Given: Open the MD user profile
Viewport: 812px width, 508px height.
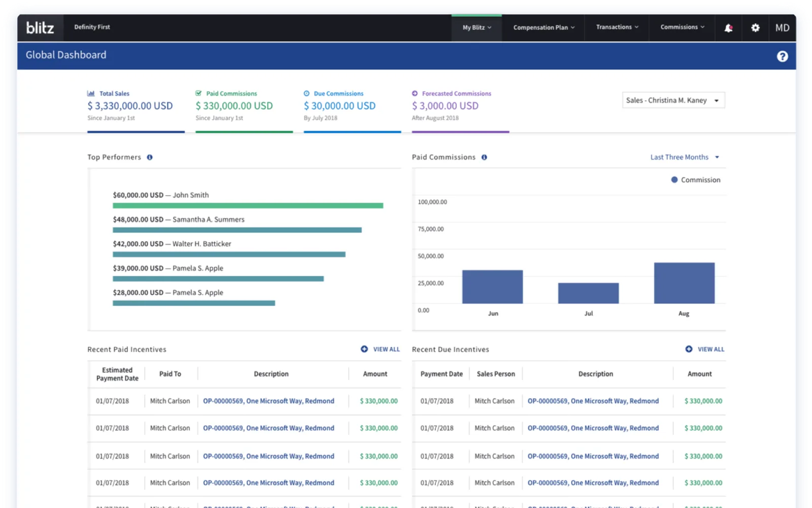Looking at the screenshot, I should pyautogui.click(x=782, y=28).
